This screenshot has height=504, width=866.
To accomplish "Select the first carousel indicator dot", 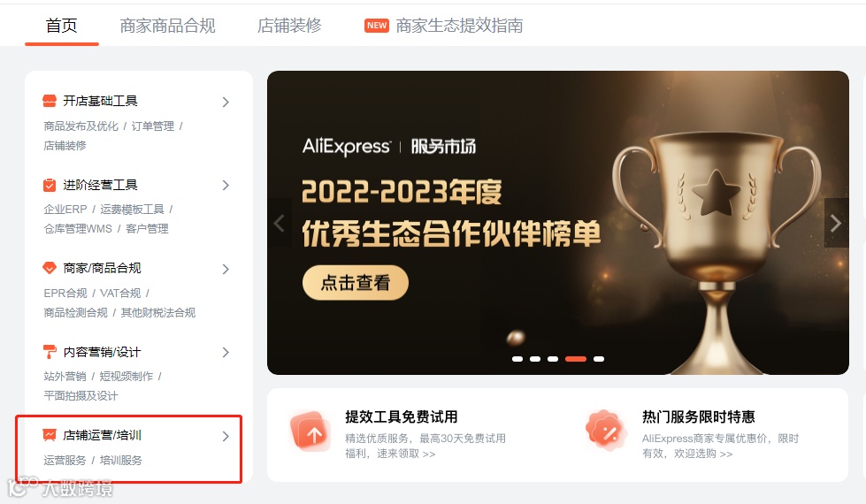I will [x=517, y=359].
